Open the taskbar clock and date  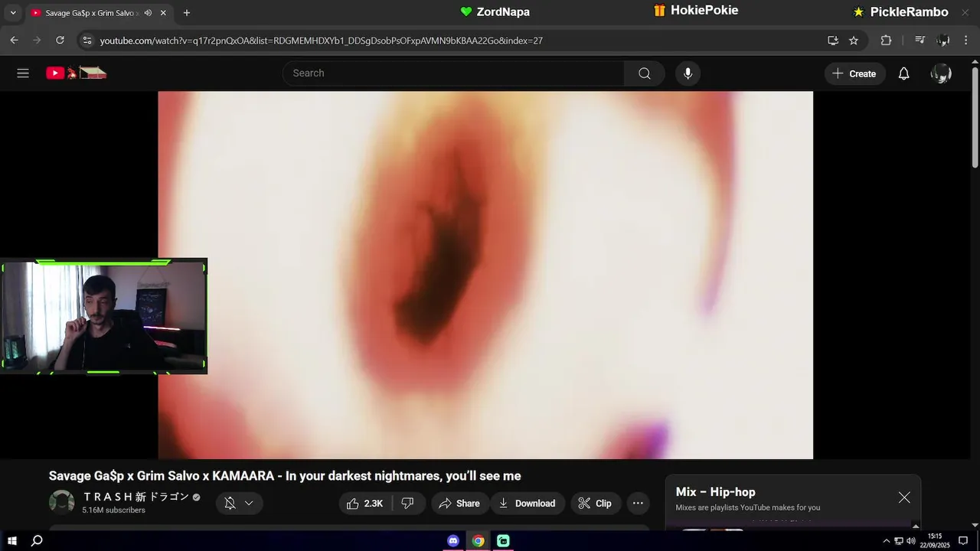pos(935,541)
